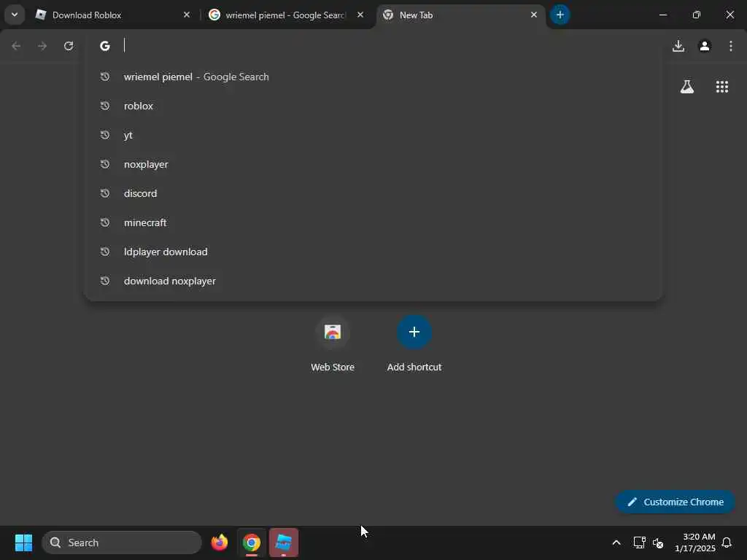
Task: Open the network status tray icon
Action: [x=639, y=542]
